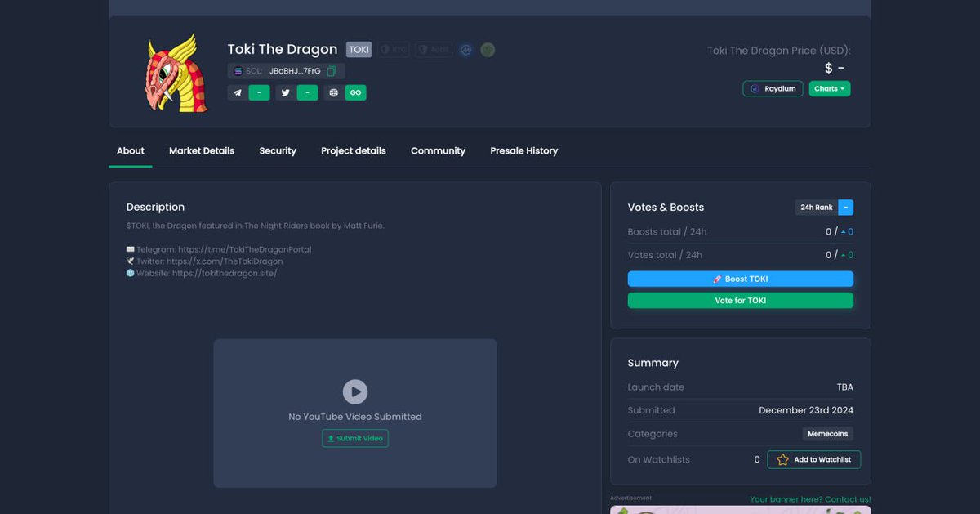
Task: Click the Twitter URL in description
Action: 225,261
